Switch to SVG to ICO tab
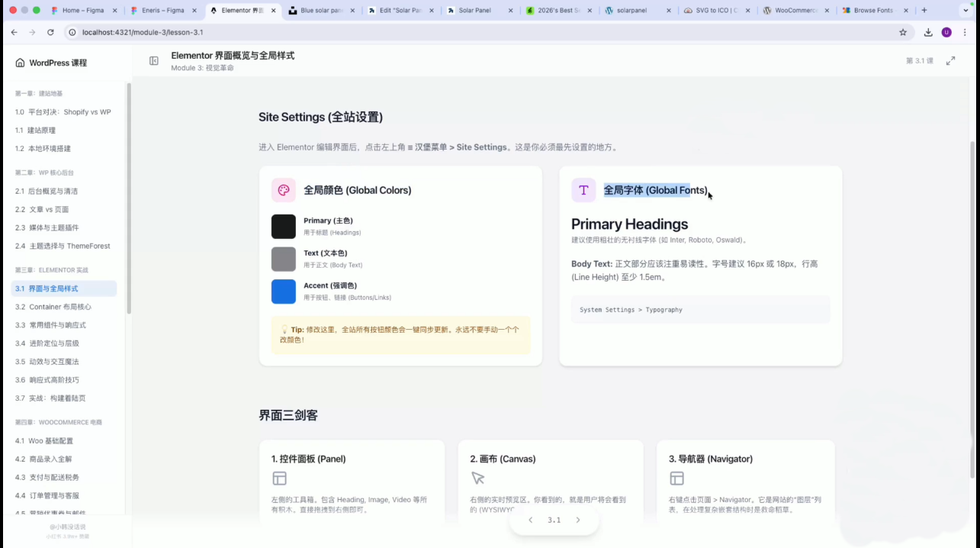Viewport: 980px width, 548px height. (x=718, y=11)
